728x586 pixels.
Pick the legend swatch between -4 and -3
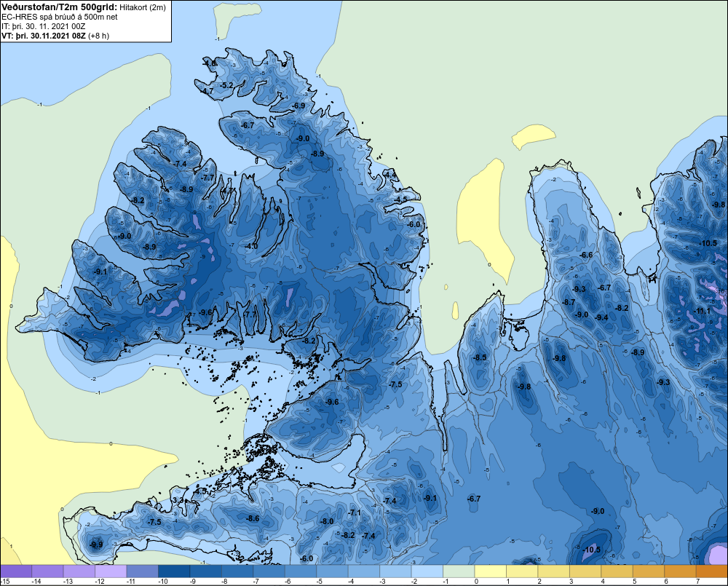tap(363, 571)
